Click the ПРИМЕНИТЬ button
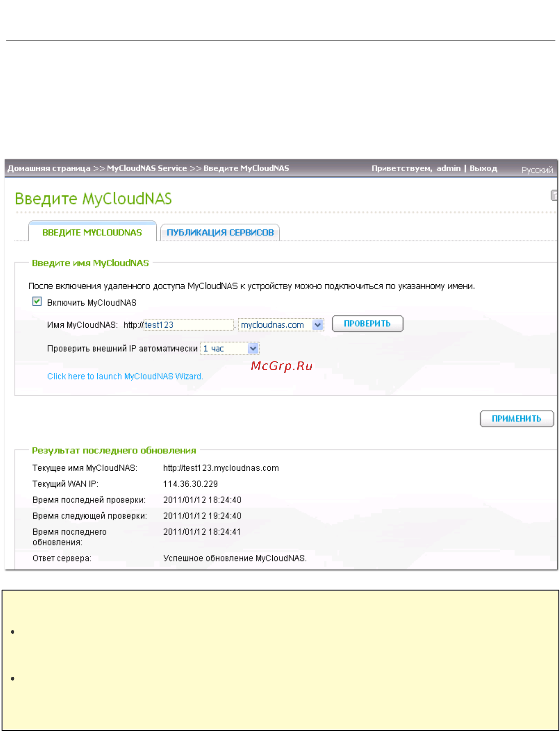This screenshot has height=731, width=560. 517,419
